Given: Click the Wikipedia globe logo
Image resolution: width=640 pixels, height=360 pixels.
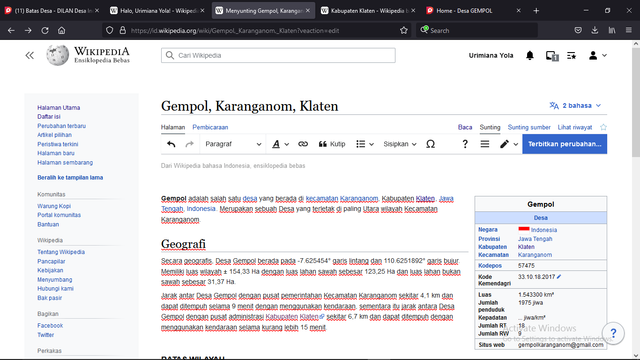Looking at the screenshot, I should [58, 55].
